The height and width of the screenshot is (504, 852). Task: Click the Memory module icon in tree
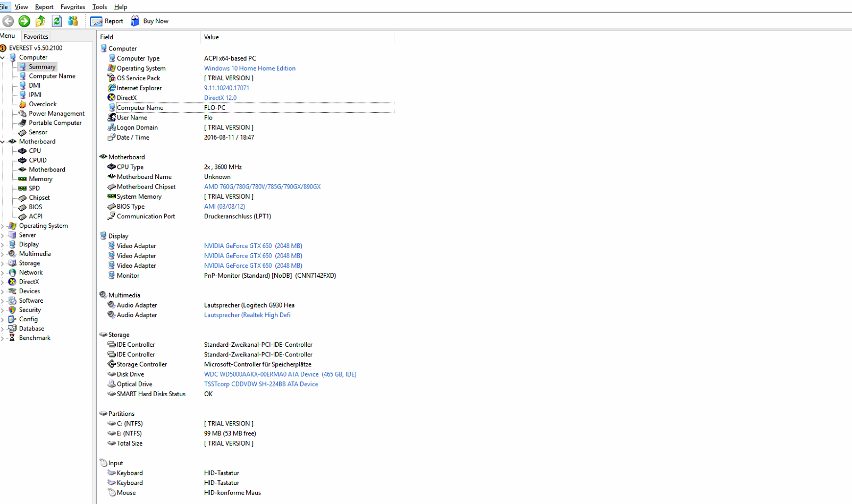[x=22, y=179]
